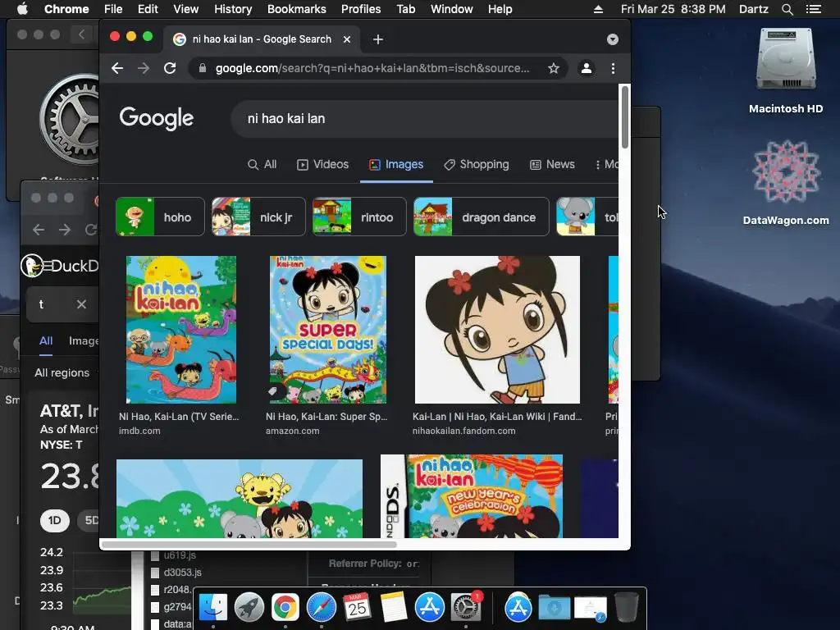Select the Images tab
The width and height of the screenshot is (840, 630).
pos(396,164)
